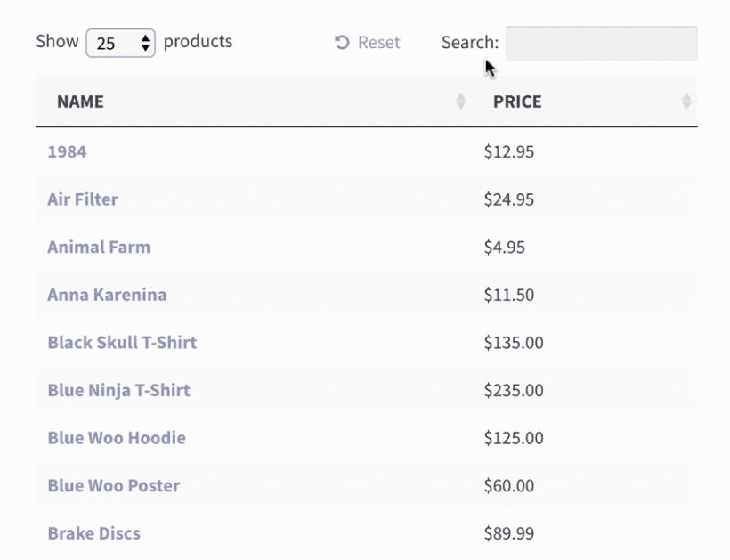The width and height of the screenshot is (730, 560).
Task: Open the Show 25 products dropdown
Action: [120, 43]
